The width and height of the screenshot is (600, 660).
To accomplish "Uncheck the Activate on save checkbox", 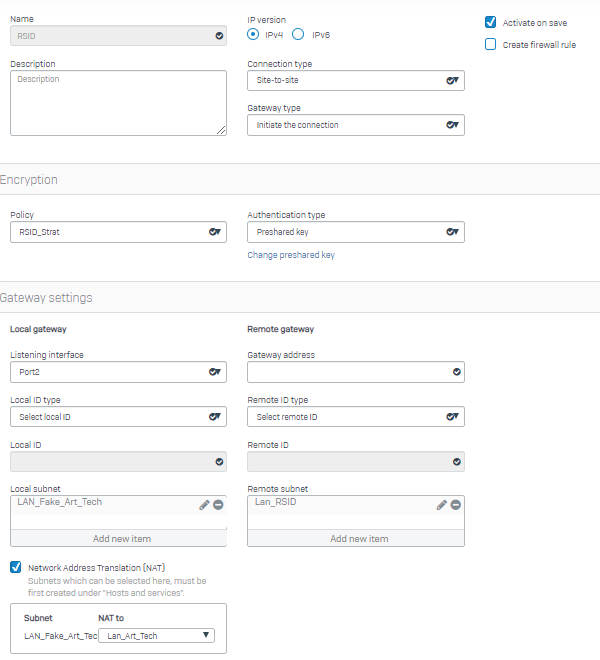I will [x=491, y=22].
